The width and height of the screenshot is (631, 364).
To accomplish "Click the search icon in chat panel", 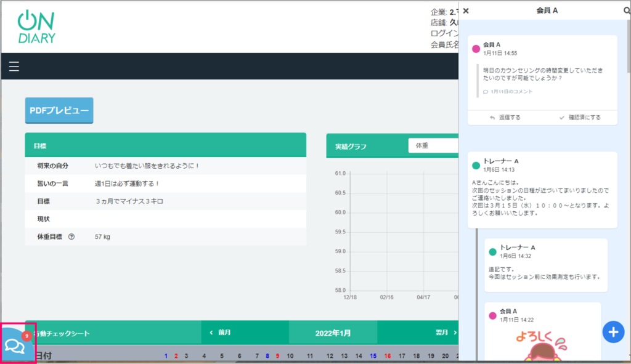I will point(627,10).
